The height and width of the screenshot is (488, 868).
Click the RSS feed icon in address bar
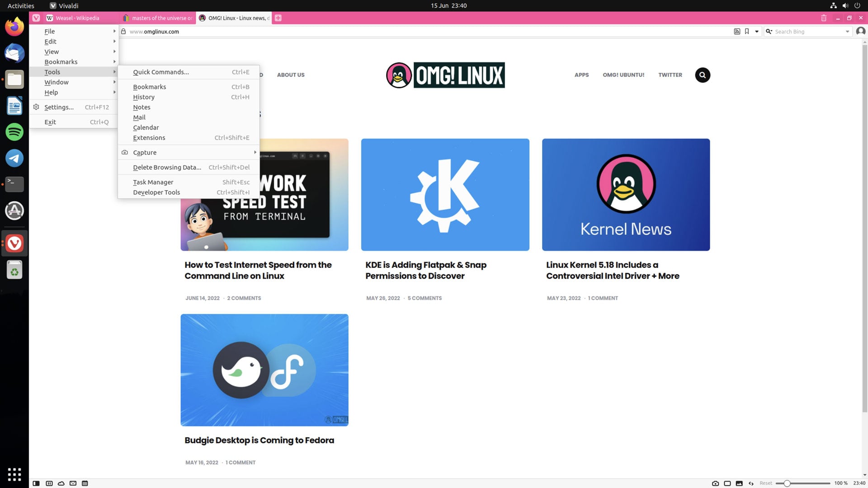click(x=737, y=32)
